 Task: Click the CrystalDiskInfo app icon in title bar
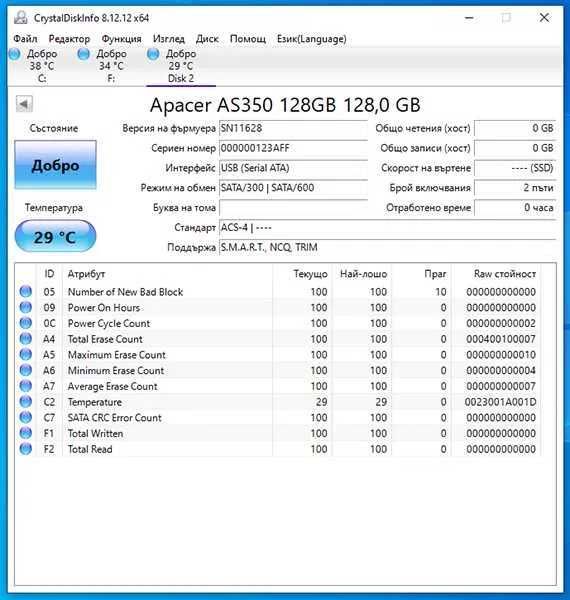point(20,18)
